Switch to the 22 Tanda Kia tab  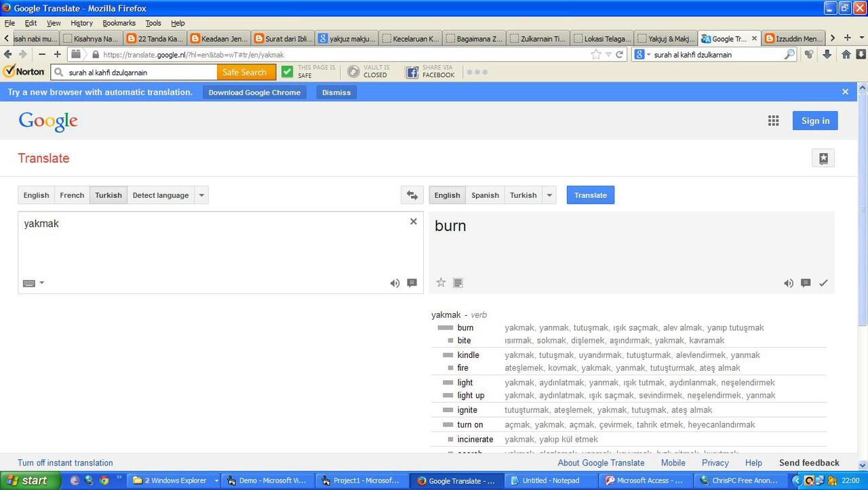pos(155,39)
